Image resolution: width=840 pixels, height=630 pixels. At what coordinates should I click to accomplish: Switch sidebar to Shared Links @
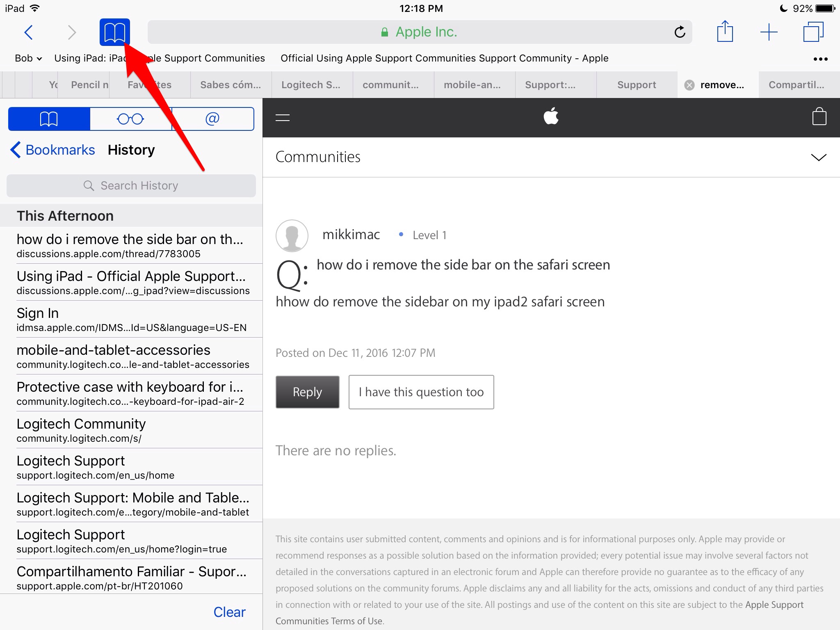tap(212, 119)
